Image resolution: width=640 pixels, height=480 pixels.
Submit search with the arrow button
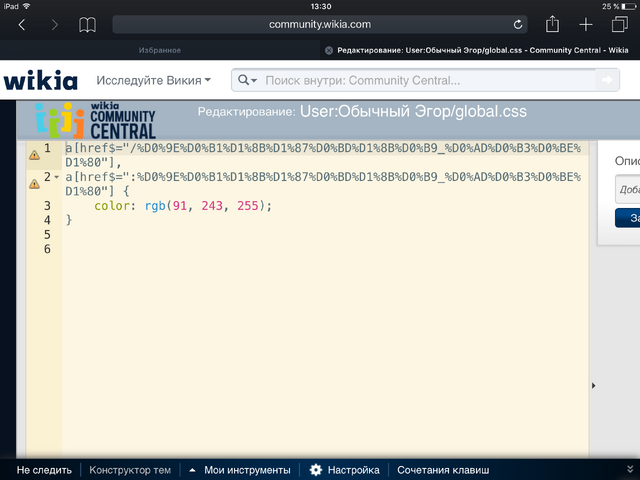pos(607,80)
